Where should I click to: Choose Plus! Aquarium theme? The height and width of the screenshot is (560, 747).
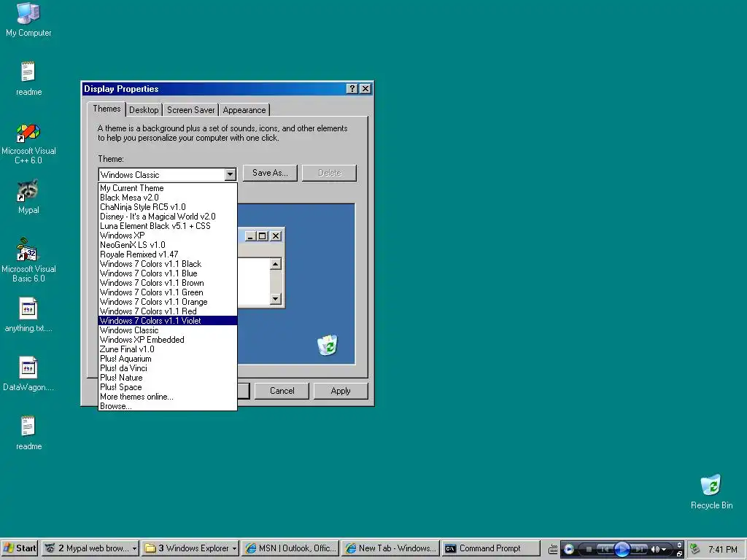(x=168, y=359)
